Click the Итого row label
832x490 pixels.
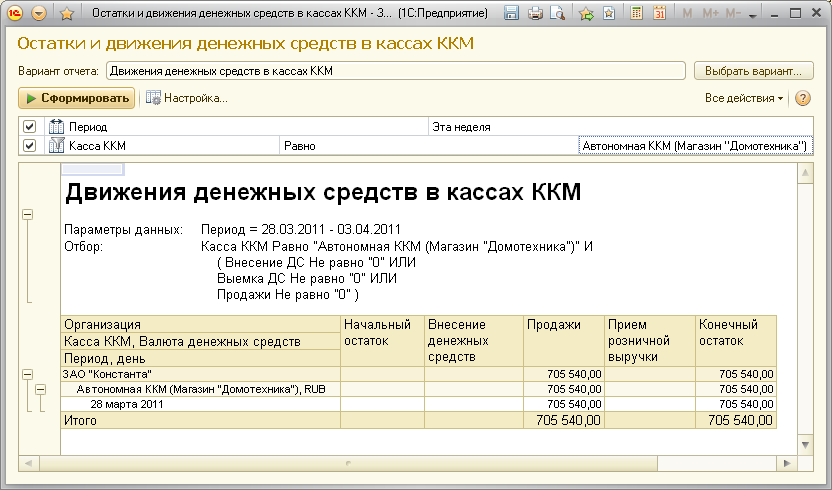[81, 420]
